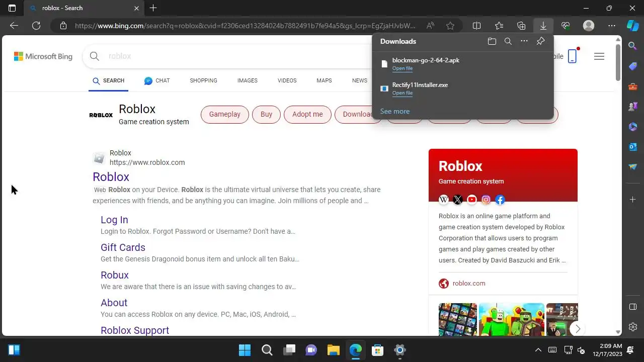Launch Copilot from the sidebar top
644x362 pixels.
[x=633, y=26]
